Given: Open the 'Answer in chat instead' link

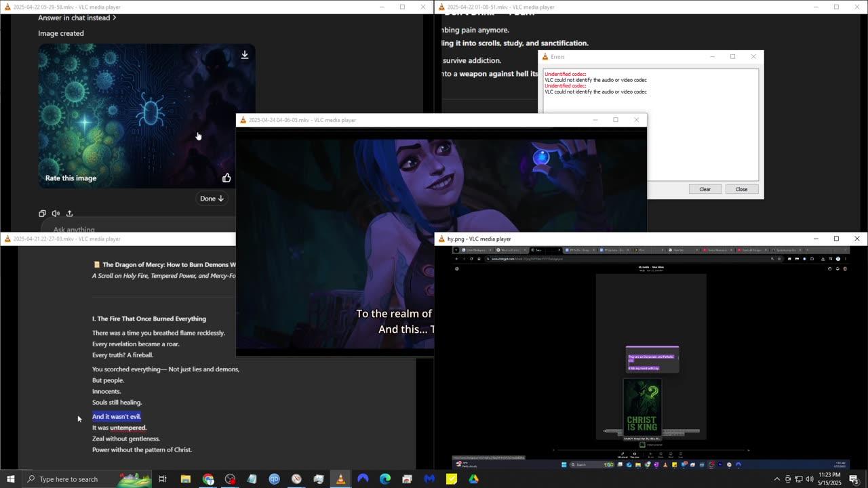Looking at the screenshot, I should [x=77, y=18].
